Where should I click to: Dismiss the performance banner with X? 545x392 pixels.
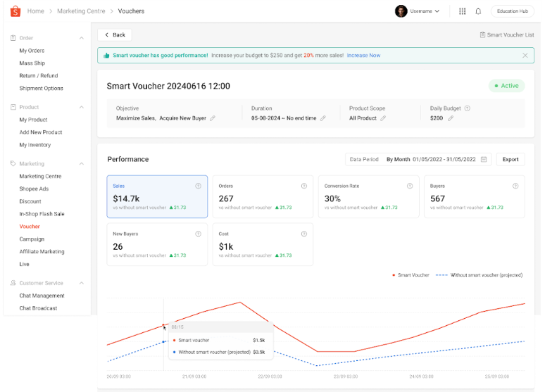click(x=525, y=56)
